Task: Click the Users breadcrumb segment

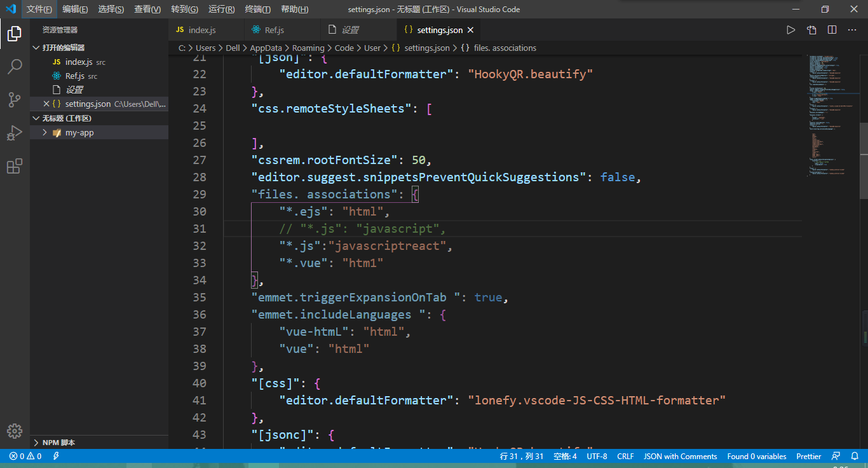Action: pyautogui.click(x=205, y=48)
